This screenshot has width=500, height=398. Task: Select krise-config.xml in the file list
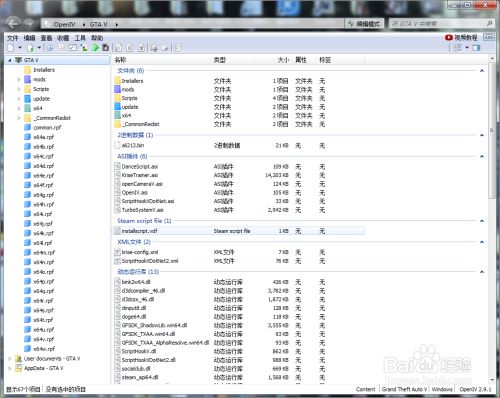[x=140, y=252]
